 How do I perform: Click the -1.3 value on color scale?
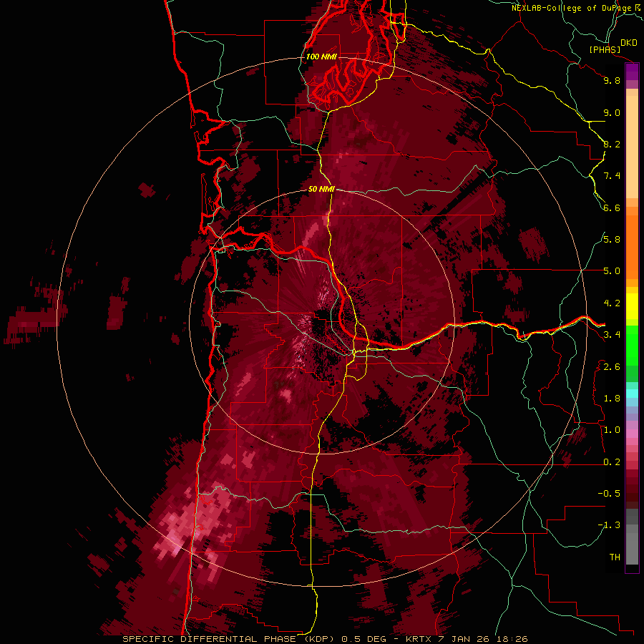(x=609, y=525)
